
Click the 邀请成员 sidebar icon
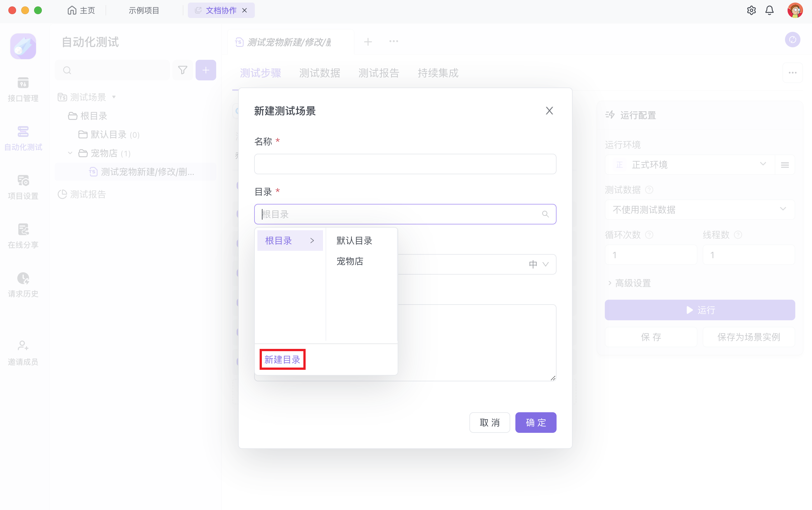tap(23, 352)
